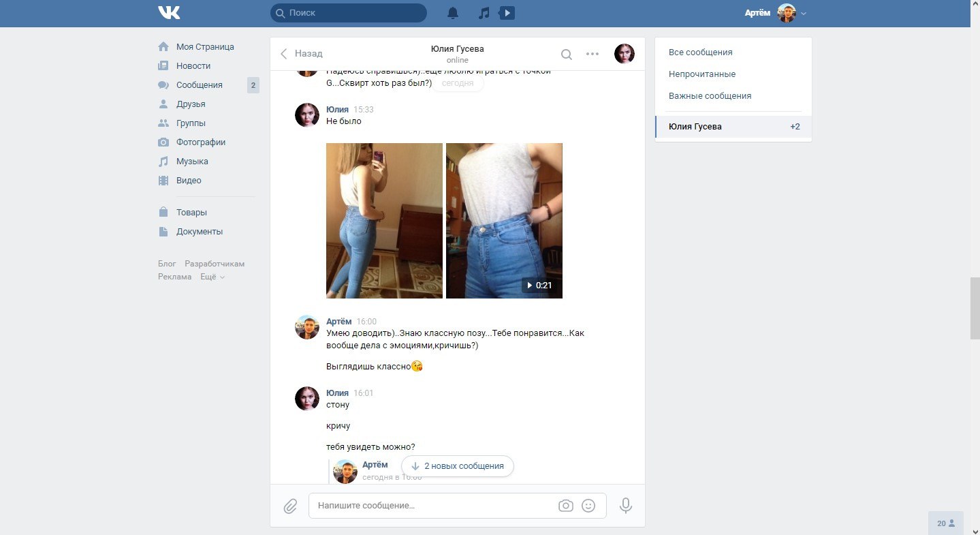Open the VK logo home icon
The image size is (980, 535).
[169, 13]
